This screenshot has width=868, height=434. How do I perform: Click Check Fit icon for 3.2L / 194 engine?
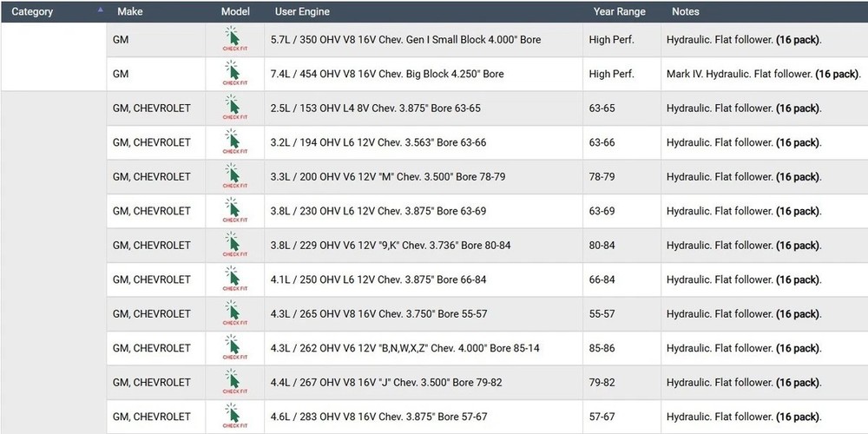[x=232, y=142]
